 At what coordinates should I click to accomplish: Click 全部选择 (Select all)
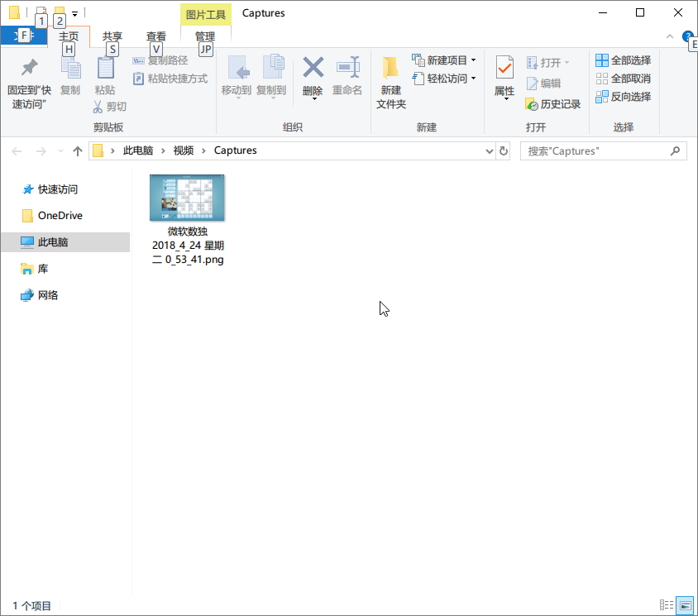coord(623,60)
